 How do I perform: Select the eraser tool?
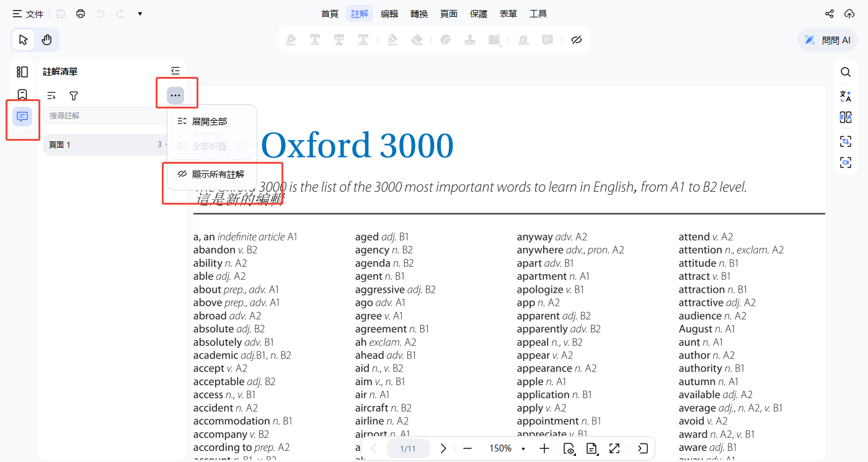[x=417, y=40]
